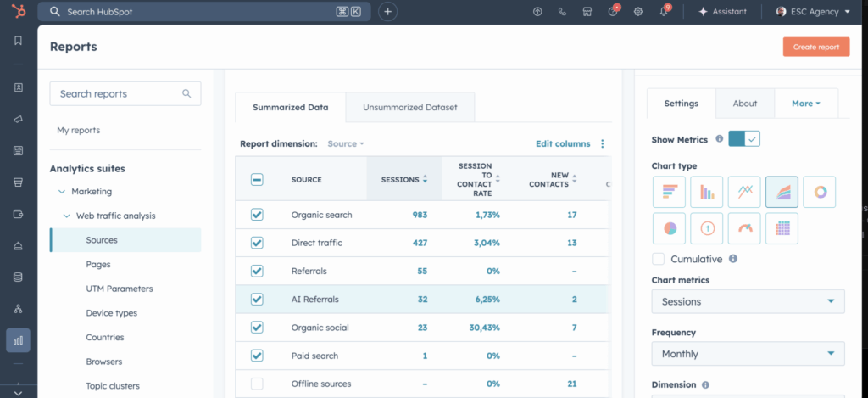The height and width of the screenshot is (398, 868).
Task: Select the donut chart type
Action: coord(820,192)
